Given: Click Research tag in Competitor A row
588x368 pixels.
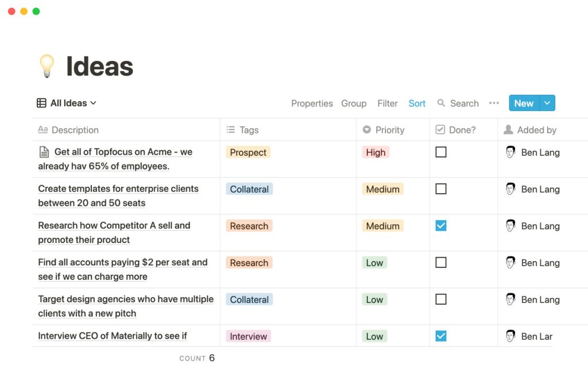Looking at the screenshot, I should 249,225.
